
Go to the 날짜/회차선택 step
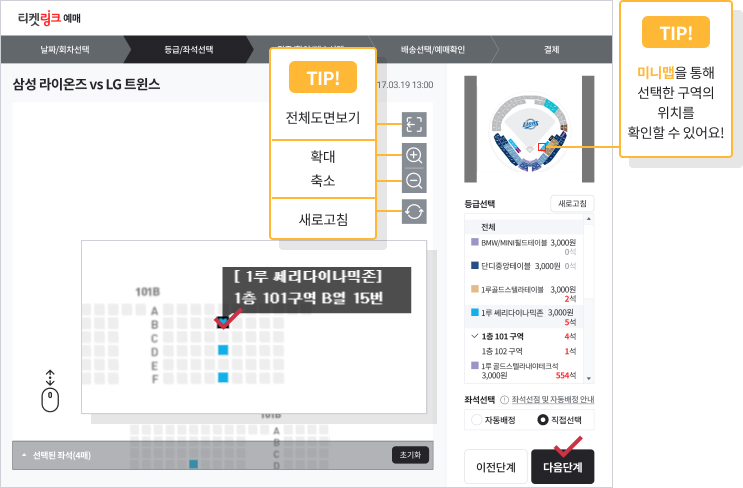(65, 49)
